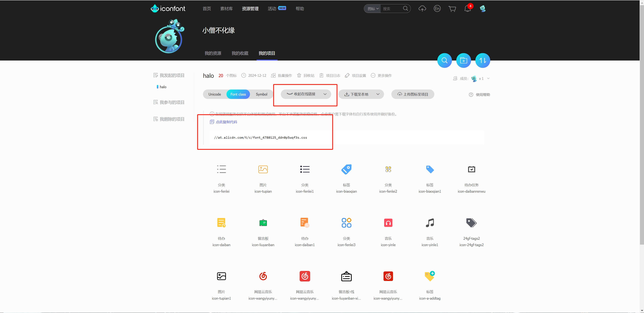Click the blue round search button
Screen dimensions: 644x313
pyautogui.click(x=445, y=61)
